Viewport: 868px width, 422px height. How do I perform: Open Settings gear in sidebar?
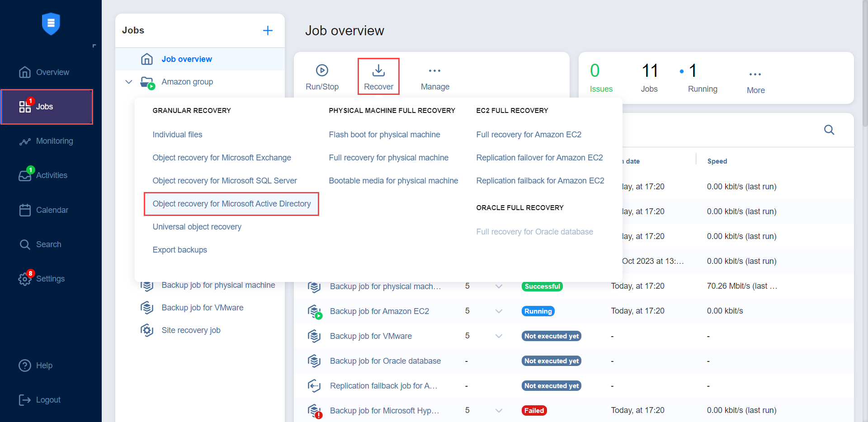25,279
